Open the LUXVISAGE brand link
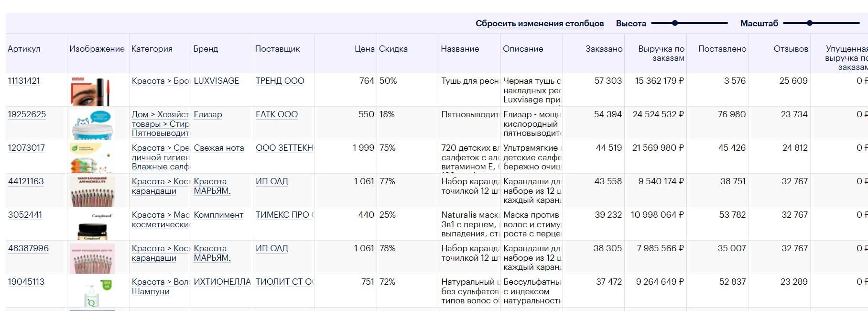868x311 pixels. [217, 81]
